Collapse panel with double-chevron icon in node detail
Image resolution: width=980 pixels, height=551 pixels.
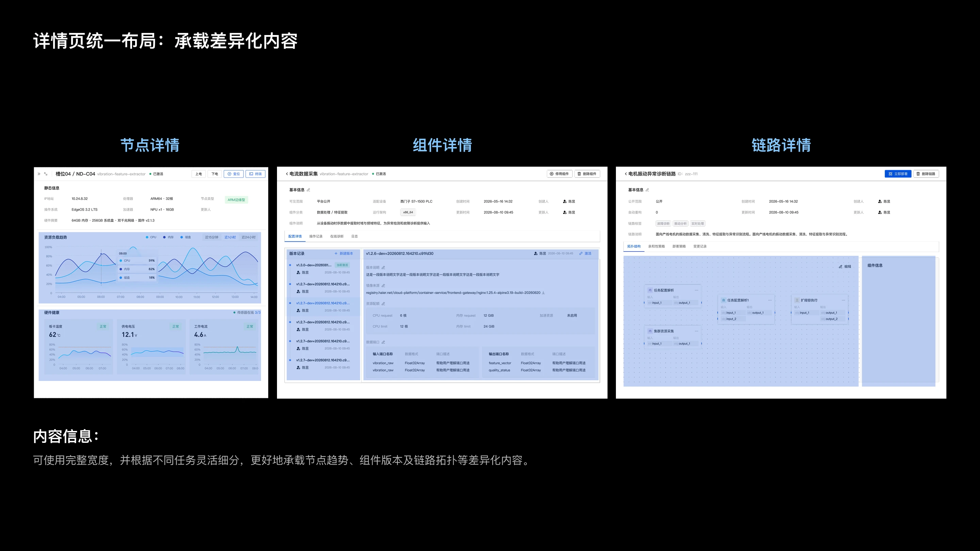39,174
